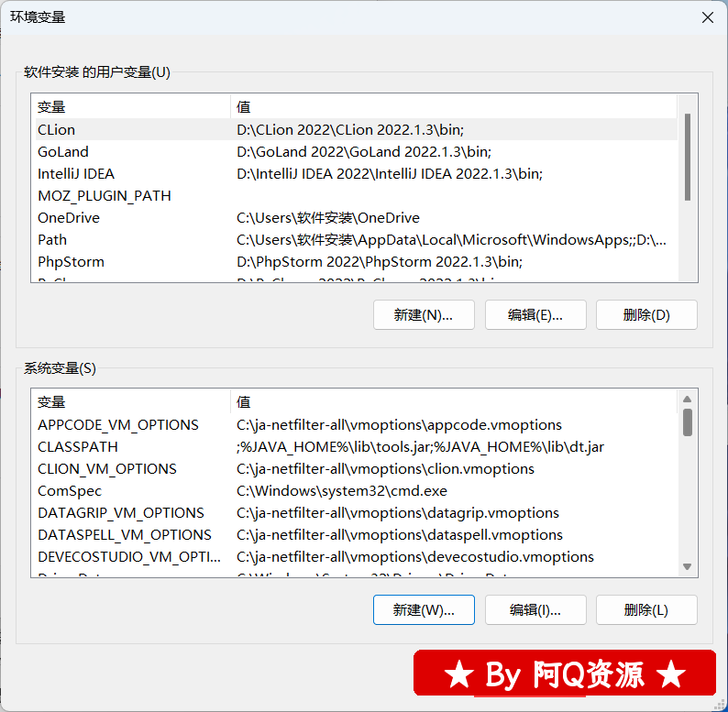728x712 pixels.
Task: Select the DATAGRIP_VM_OPTIONS system variable
Action: tap(356, 513)
